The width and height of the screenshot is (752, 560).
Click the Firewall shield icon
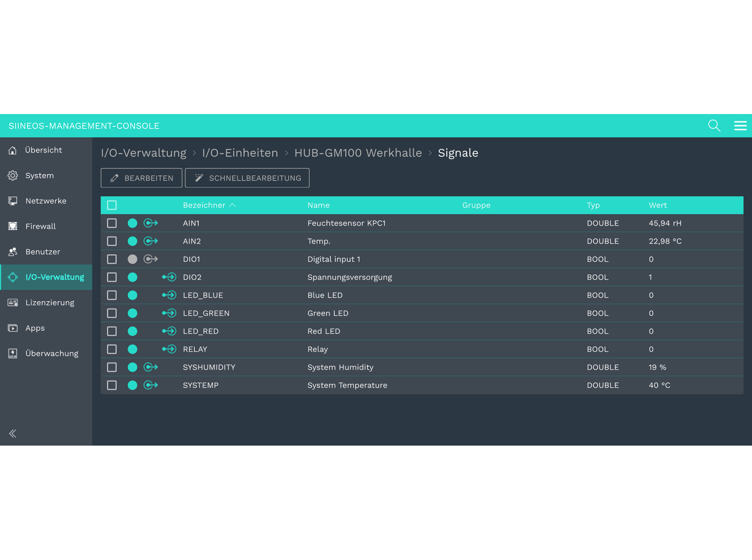[13, 226]
